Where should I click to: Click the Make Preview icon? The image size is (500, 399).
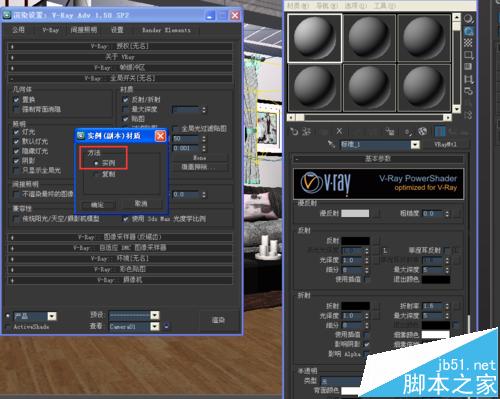pos(468,79)
